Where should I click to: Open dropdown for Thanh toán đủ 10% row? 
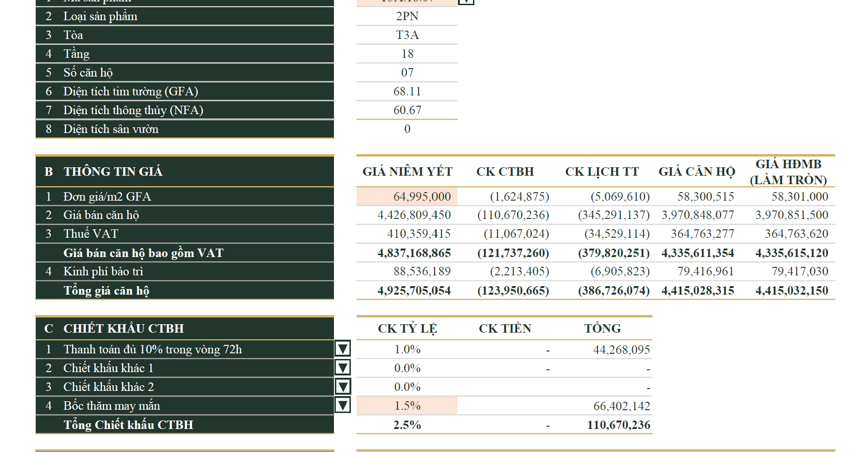click(x=342, y=349)
